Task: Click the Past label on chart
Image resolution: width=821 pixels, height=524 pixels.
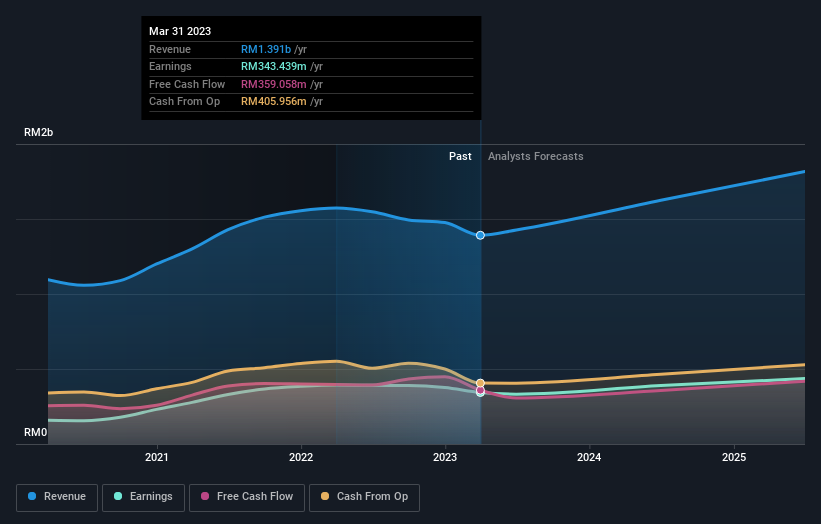Action: point(460,157)
